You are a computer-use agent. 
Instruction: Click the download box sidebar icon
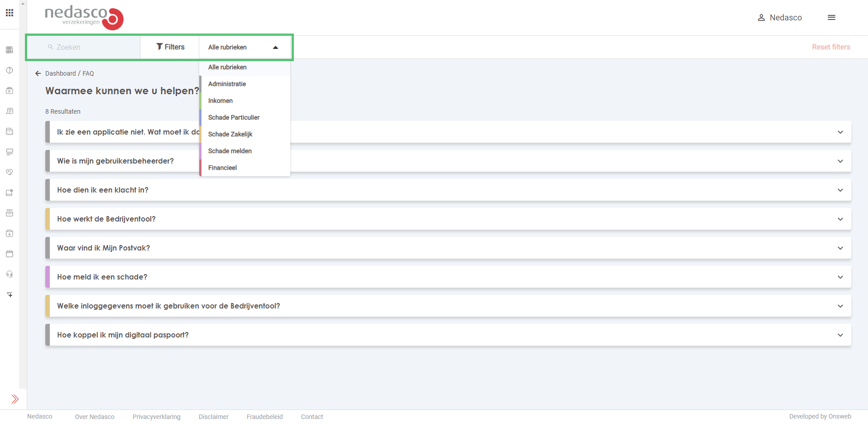tap(10, 233)
